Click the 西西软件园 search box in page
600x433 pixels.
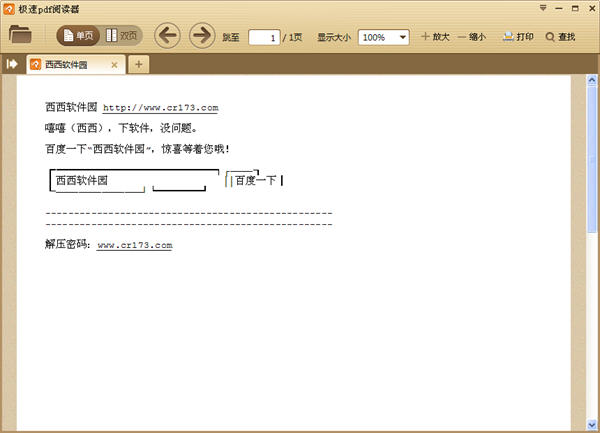pos(134,180)
